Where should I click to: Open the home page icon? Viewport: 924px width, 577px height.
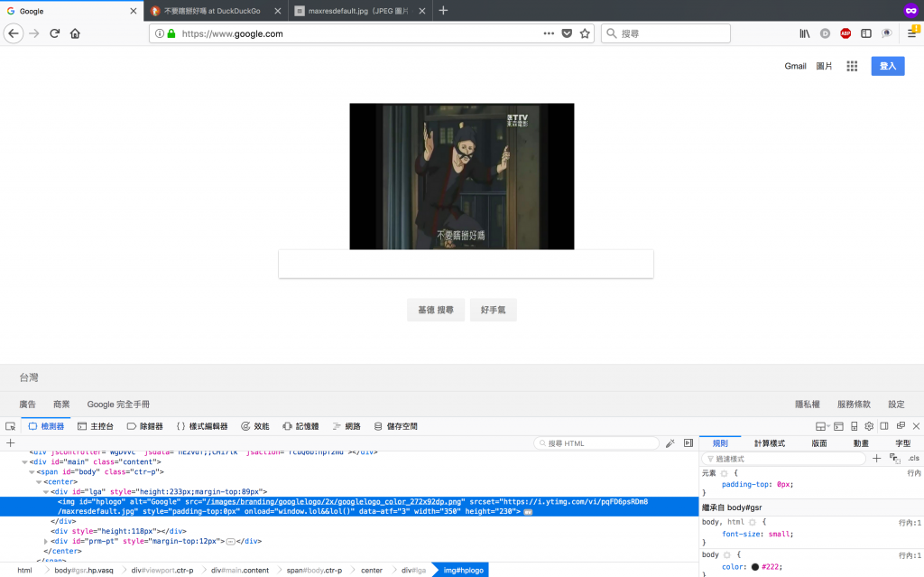pos(75,33)
